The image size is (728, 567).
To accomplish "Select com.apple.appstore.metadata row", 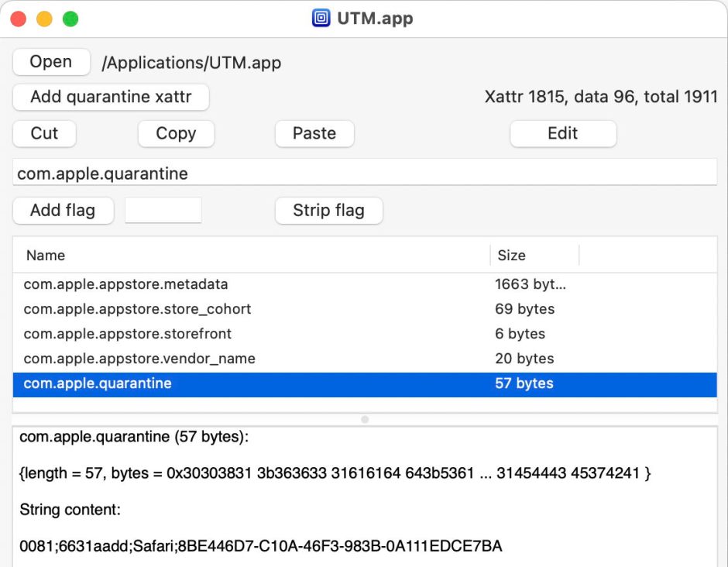I will click(x=365, y=284).
